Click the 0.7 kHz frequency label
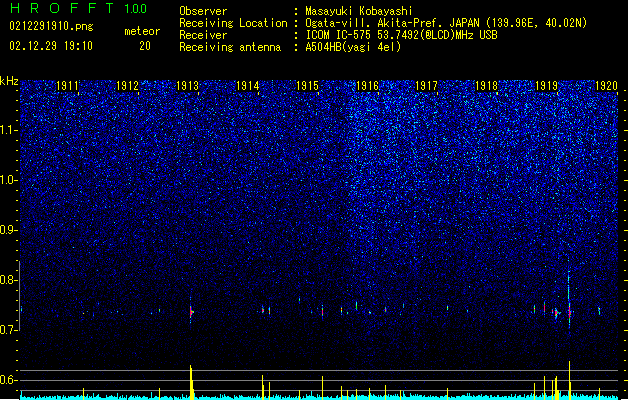This screenshot has width=629, height=400. [9, 330]
